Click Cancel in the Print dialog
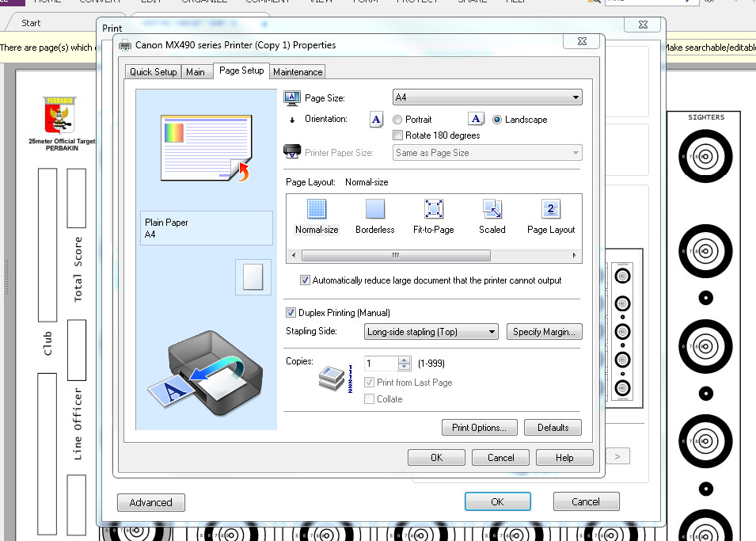The image size is (756, 541). (586, 501)
